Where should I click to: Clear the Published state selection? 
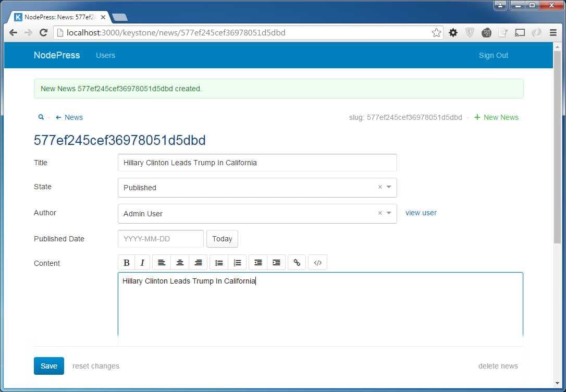(x=380, y=187)
